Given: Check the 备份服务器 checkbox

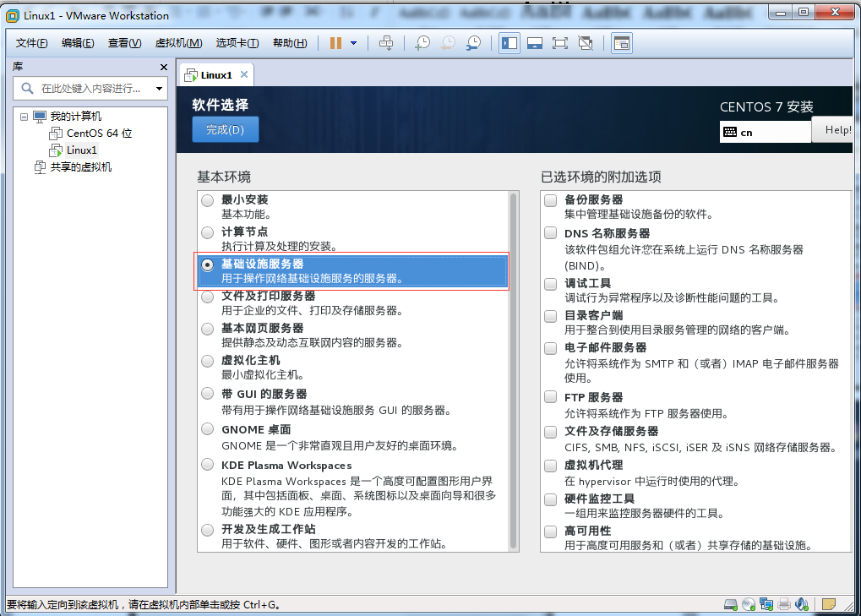Looking at the screenshot, I should pos(550,200).
